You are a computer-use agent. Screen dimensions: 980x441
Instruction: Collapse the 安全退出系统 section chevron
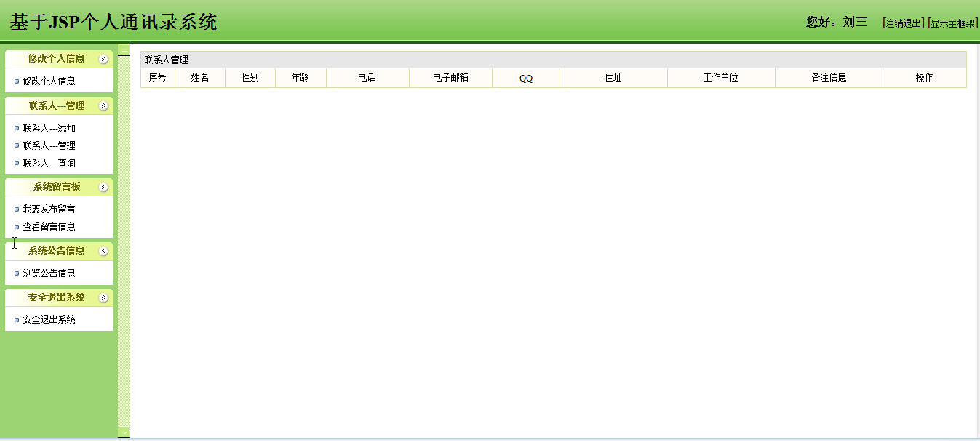click(104, 298)
